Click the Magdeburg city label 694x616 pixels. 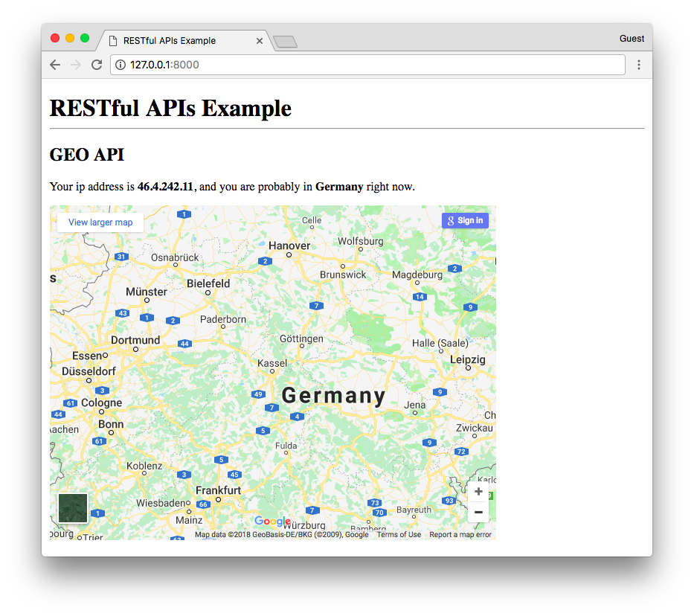coord(417,275)
